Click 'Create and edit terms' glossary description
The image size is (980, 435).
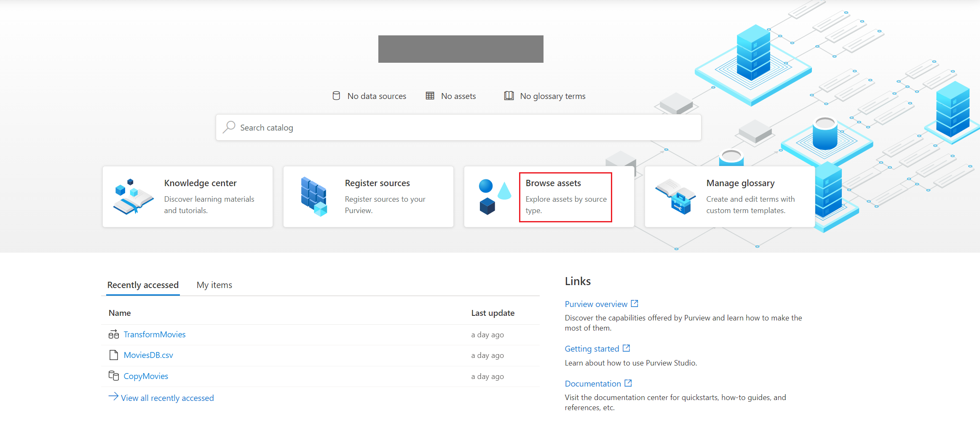[750, 205]
